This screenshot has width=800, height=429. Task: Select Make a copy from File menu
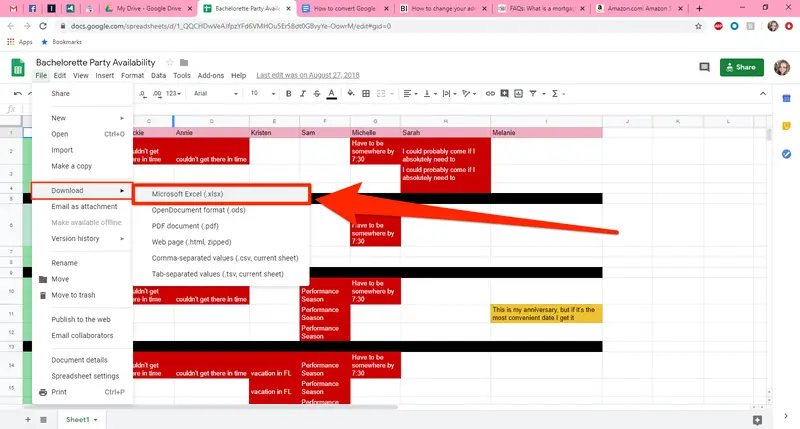point(72,166)
